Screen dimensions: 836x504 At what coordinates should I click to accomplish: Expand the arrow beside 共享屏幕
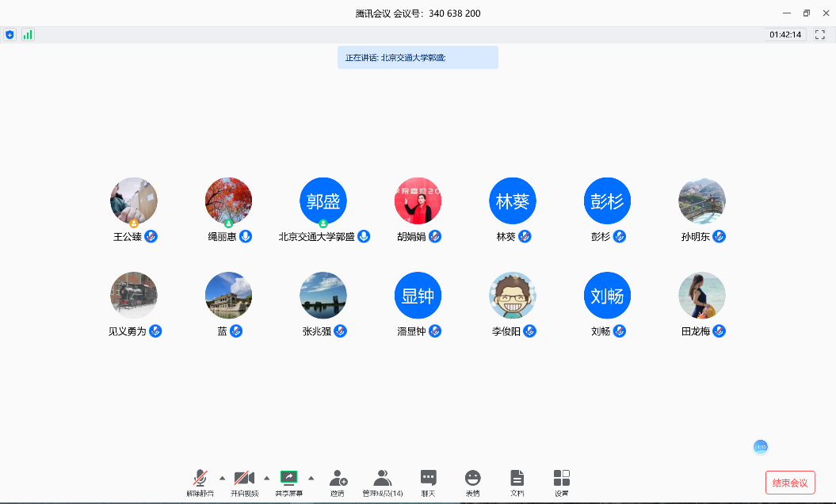pyautogui.click(x=311, y=478)
